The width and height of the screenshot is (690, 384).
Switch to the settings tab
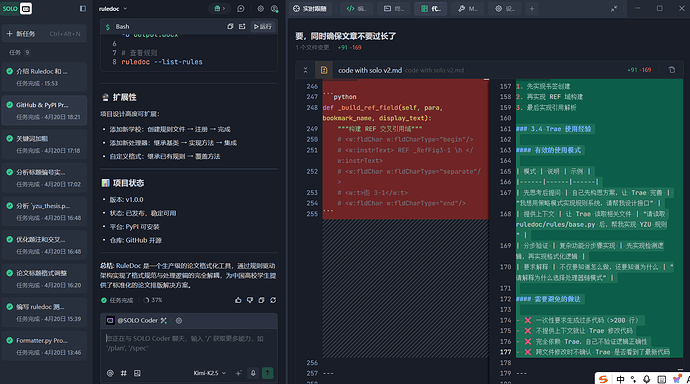[505, 9]
